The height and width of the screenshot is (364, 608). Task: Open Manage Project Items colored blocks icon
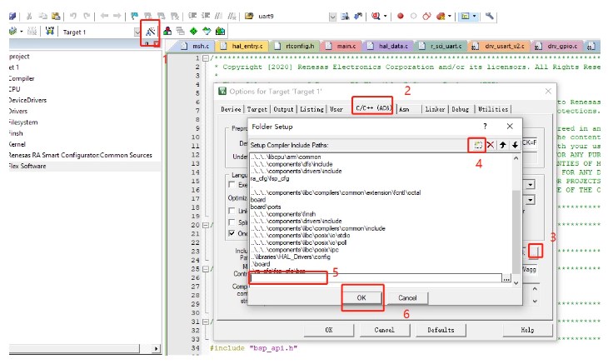tap(167, 31)
